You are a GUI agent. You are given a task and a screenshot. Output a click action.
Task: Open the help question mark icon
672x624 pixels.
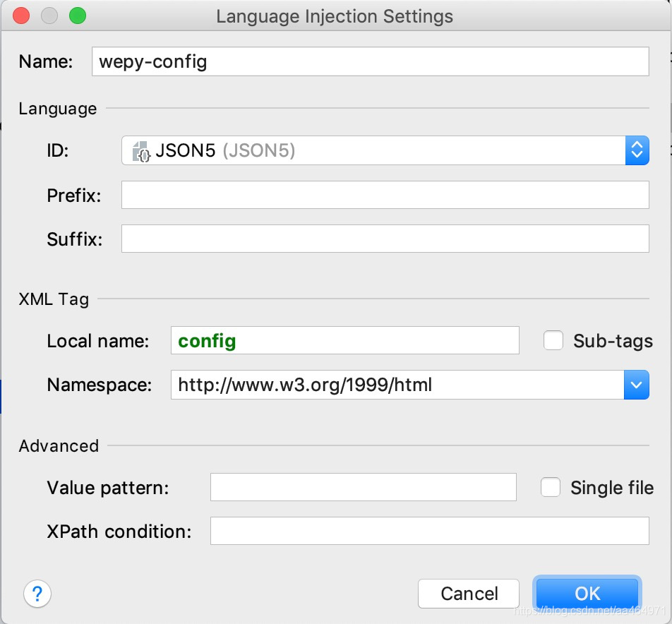point(37,594)
